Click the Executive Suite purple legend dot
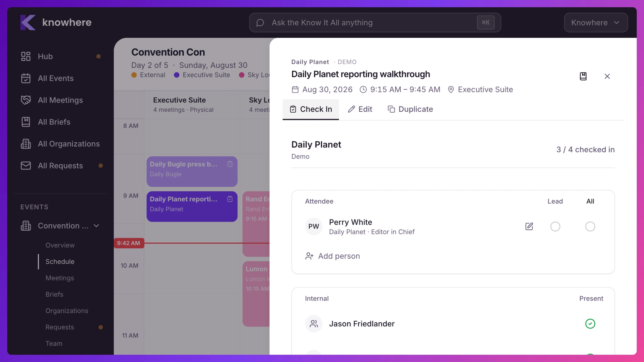The height and width of the screenshot is (362, 644). 177,75
